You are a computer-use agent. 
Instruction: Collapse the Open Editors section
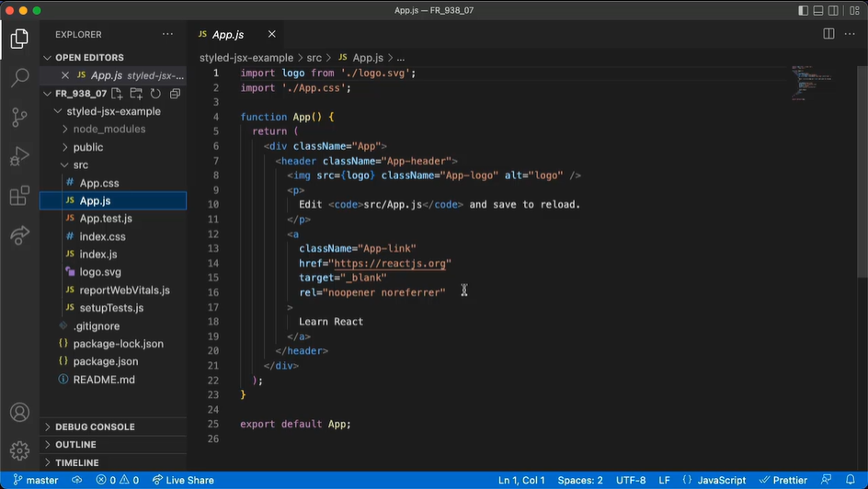(x=113, y=58)
